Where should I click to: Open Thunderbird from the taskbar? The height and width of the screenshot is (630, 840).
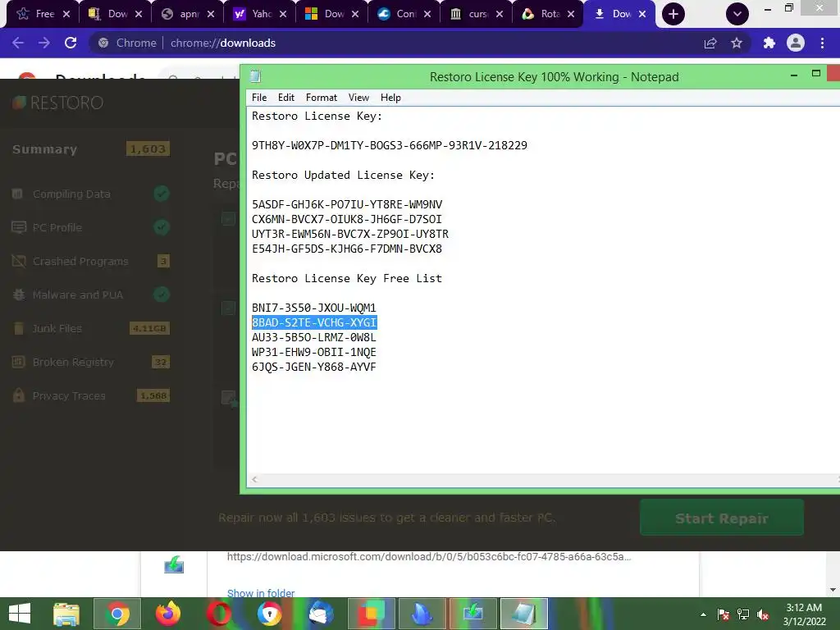click(x=321, y=614)
